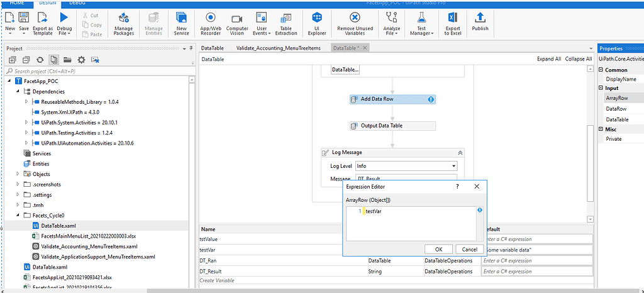Collapse the Input section in Properties
Viewport: 644px width, 293px height.
coord(601,89)
